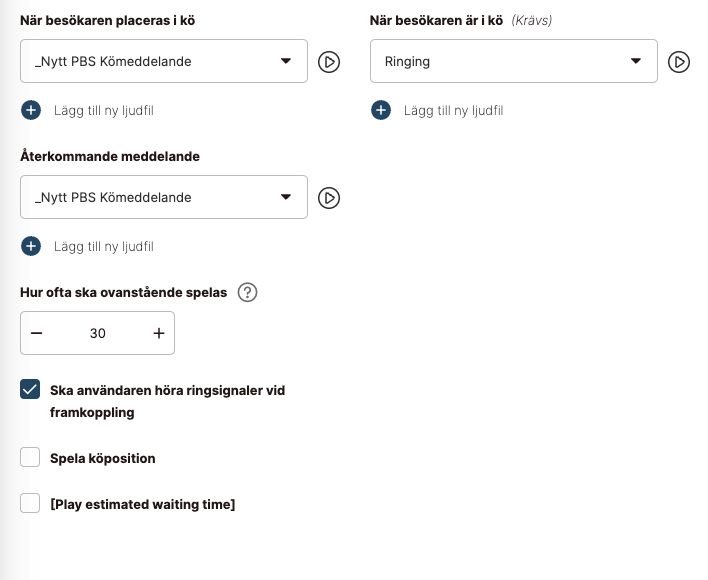
Task: Click 'Lägg till ny ljudfil' under 'Återkommande meddelande'
Action: pos(103,246)
